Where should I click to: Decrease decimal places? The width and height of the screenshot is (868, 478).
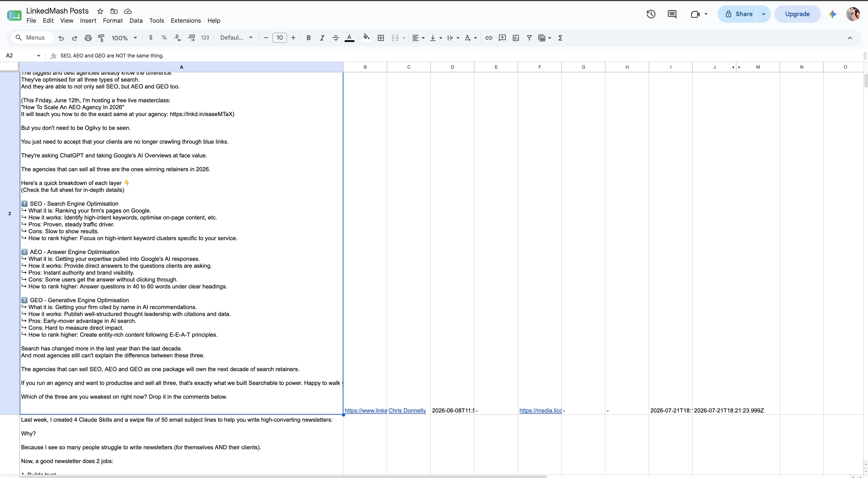click(178, 38)
